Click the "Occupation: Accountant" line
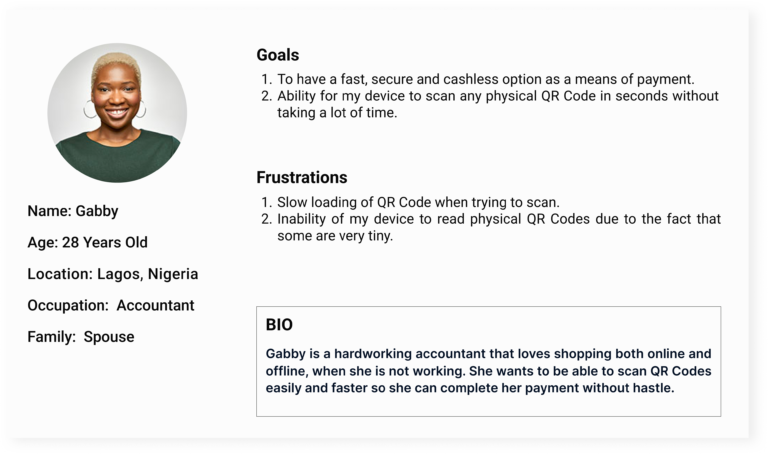Viewport: 768px width, 454px height. [x=110, y=305]
